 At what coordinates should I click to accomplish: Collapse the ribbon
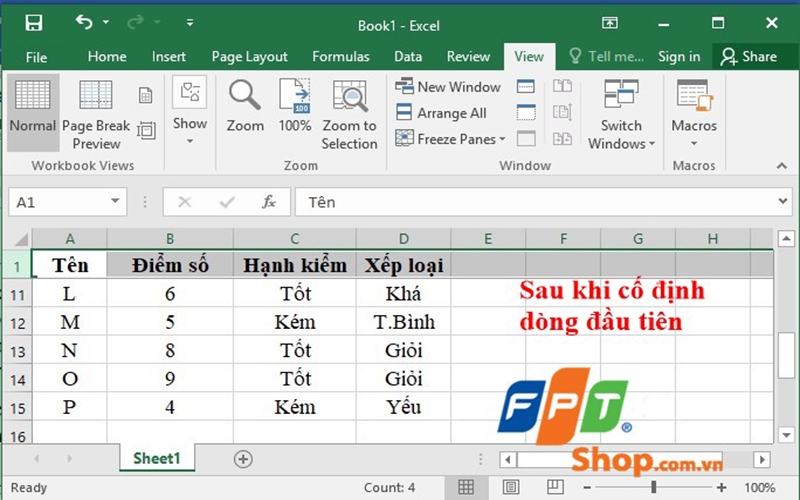pyautogui.click(x=782, y=166)
